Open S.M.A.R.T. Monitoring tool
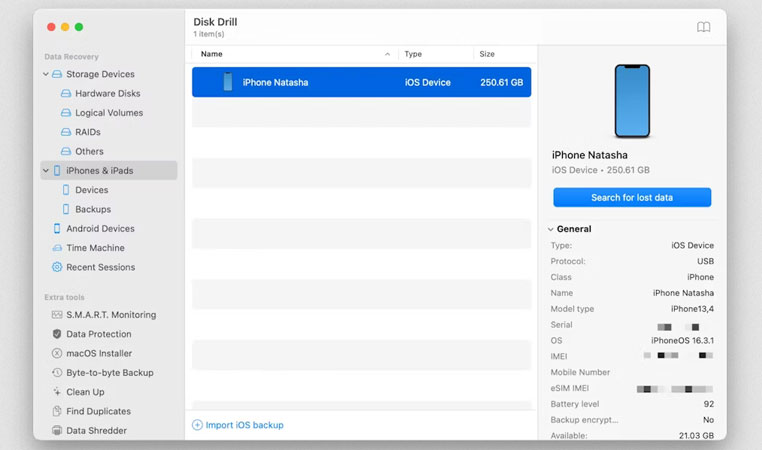 point(111,314)
